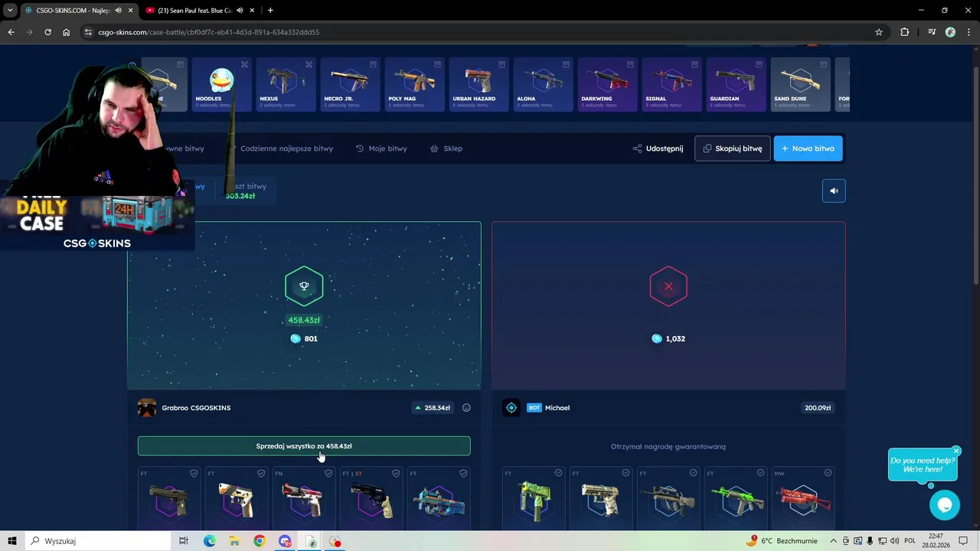Toggle the sound mute button
Image resolution: width=980 pixels, height=551 pixels.
coord(834,191)
